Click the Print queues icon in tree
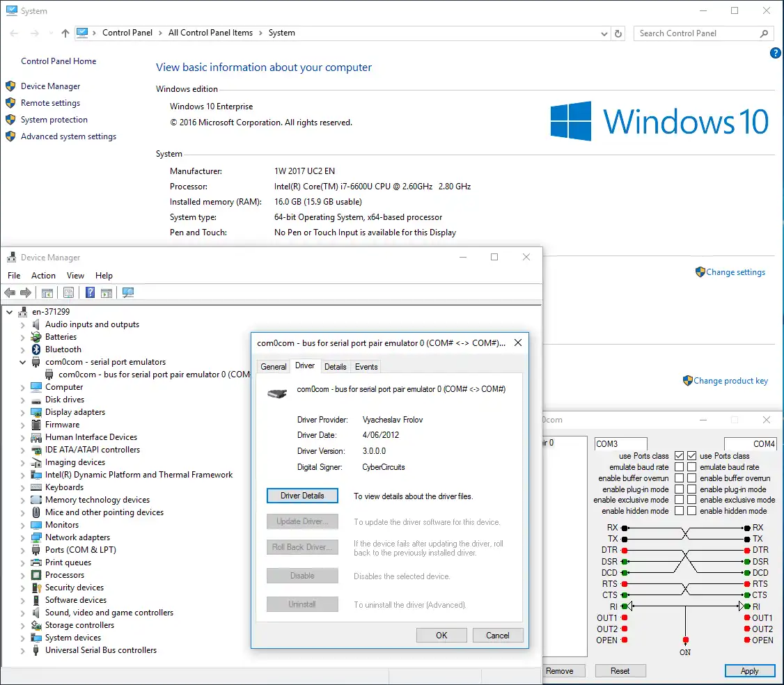This screenshot has width=784, height=685. (x=36, y=562)
